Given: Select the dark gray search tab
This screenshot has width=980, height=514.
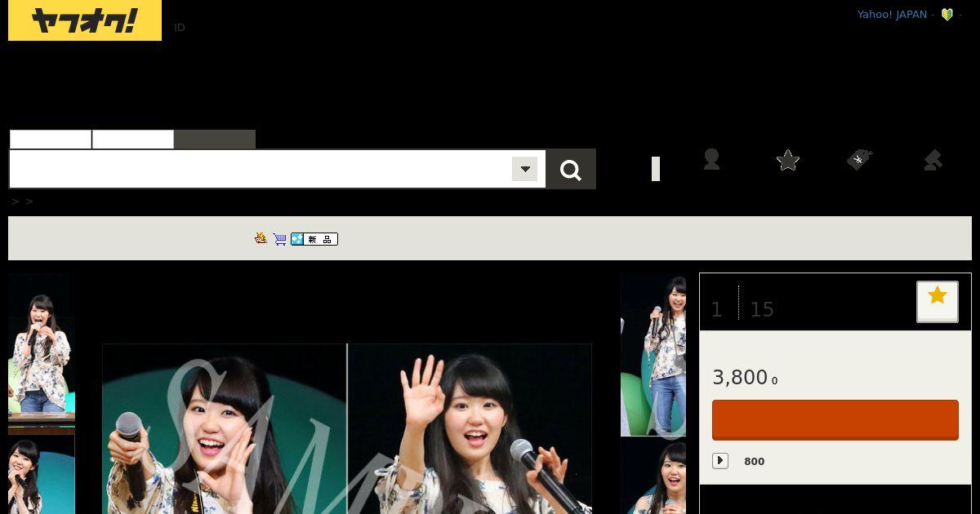Looking at the screenshot, I should pyautogui.click(x=215, y=140).
